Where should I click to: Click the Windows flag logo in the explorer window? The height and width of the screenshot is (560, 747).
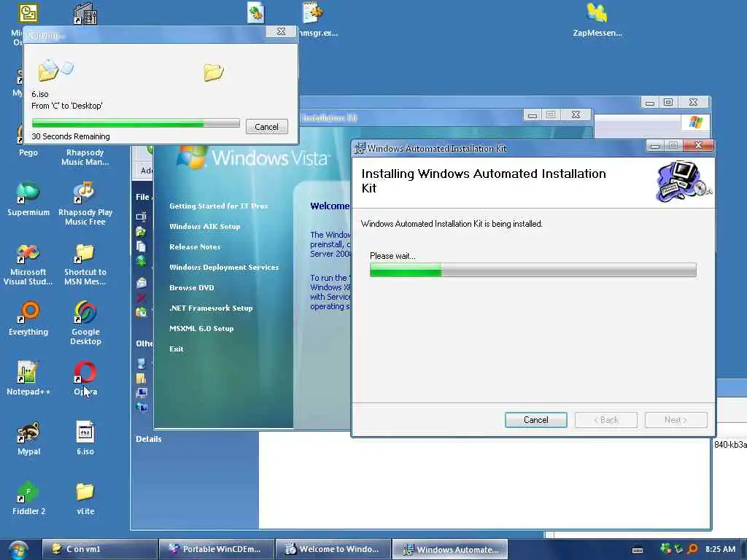(695, 122)
